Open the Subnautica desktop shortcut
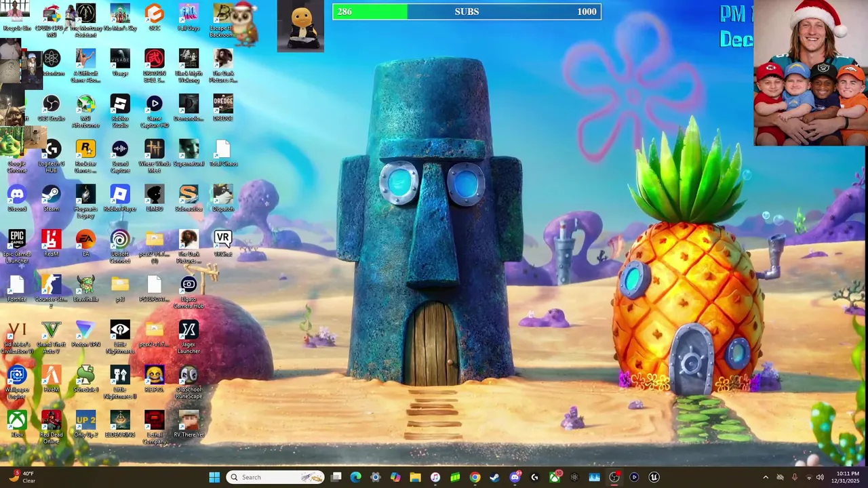 click(189, 199)
